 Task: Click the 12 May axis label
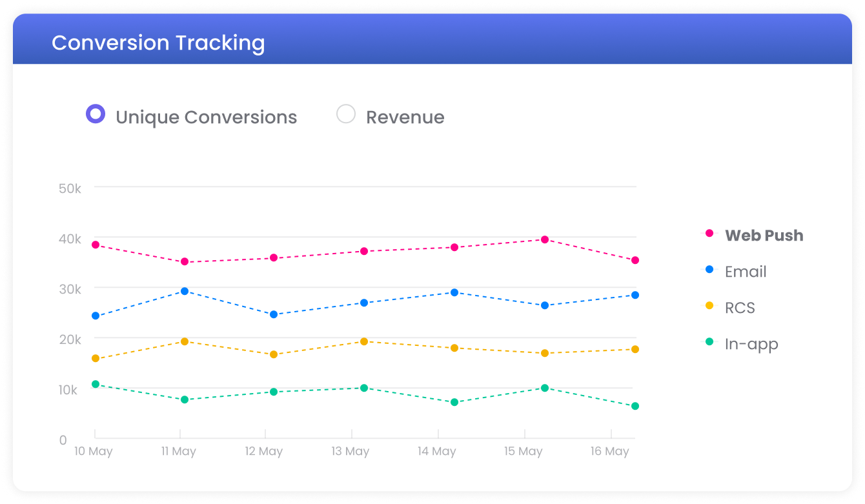pos(263,451)
